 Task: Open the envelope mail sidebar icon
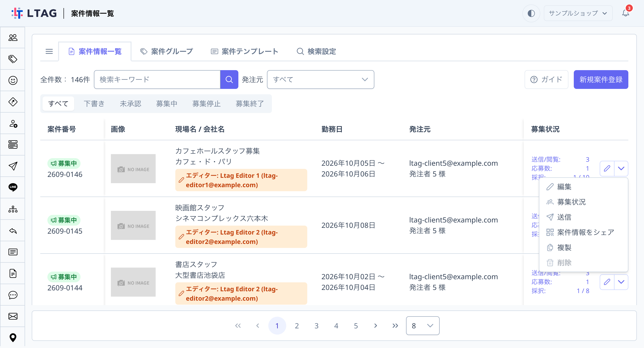pos(13,316)
